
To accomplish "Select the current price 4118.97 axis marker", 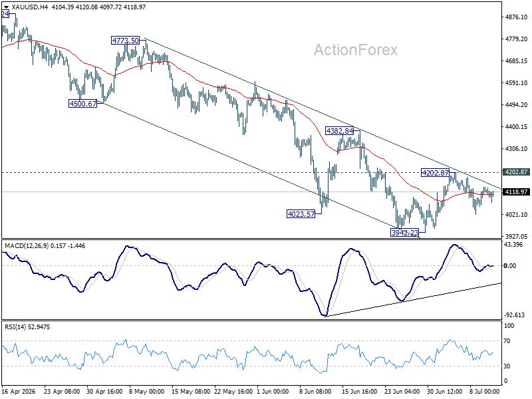I will pos(516,192).
